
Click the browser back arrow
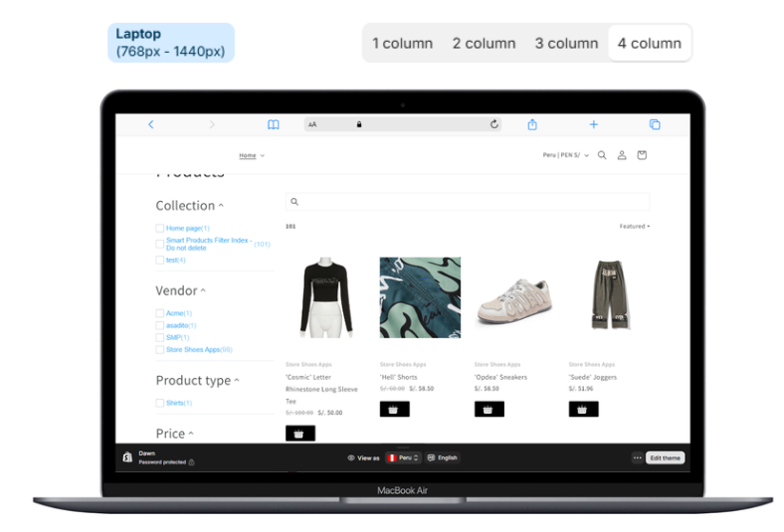click(151, 124)
